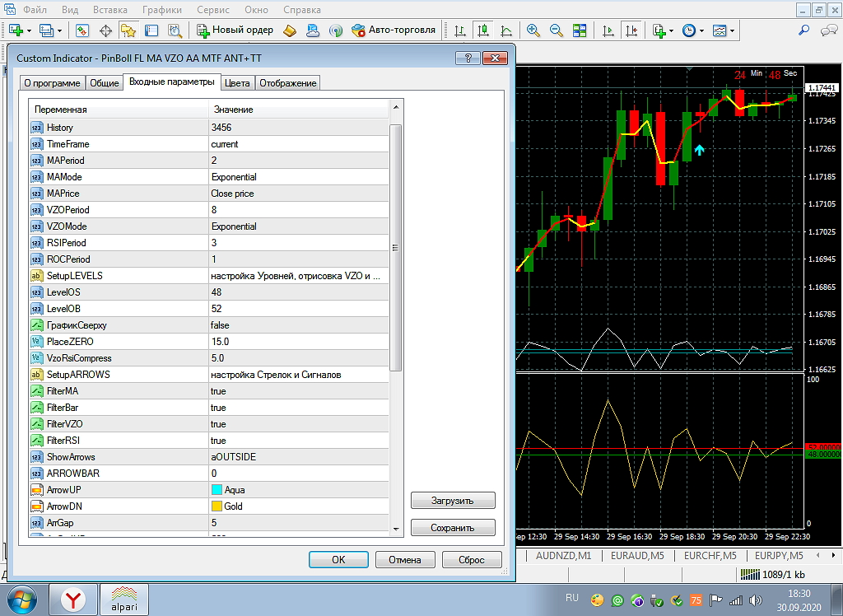Open the periods clock dropdown
This screenshot has width=843, height=616.
tap(693, 30)
